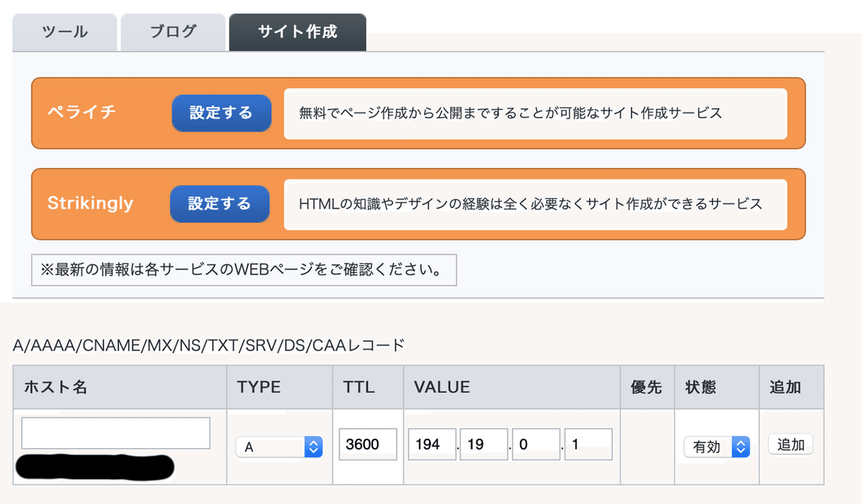Click the ペライチ service description text
862x504 pixels.
click(510, 113)
